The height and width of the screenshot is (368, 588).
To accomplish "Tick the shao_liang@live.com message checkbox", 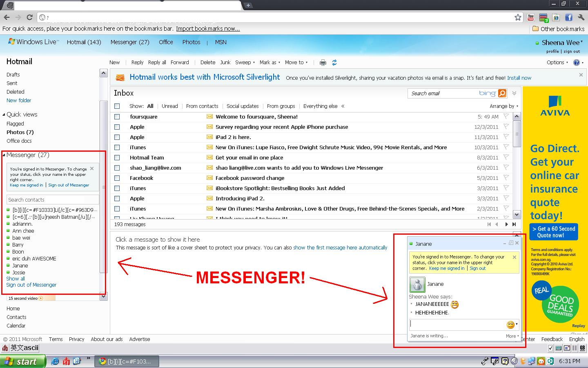I will click(x=117, y=168).
